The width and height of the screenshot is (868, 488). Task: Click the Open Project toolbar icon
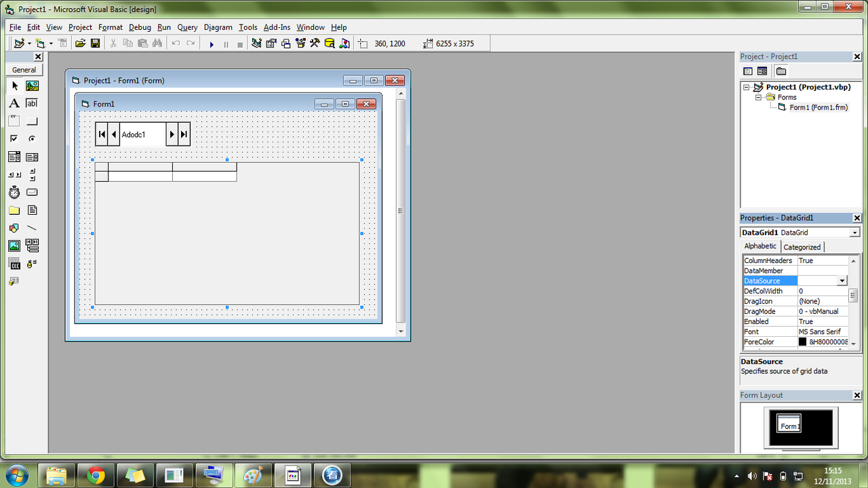(80, 43)
